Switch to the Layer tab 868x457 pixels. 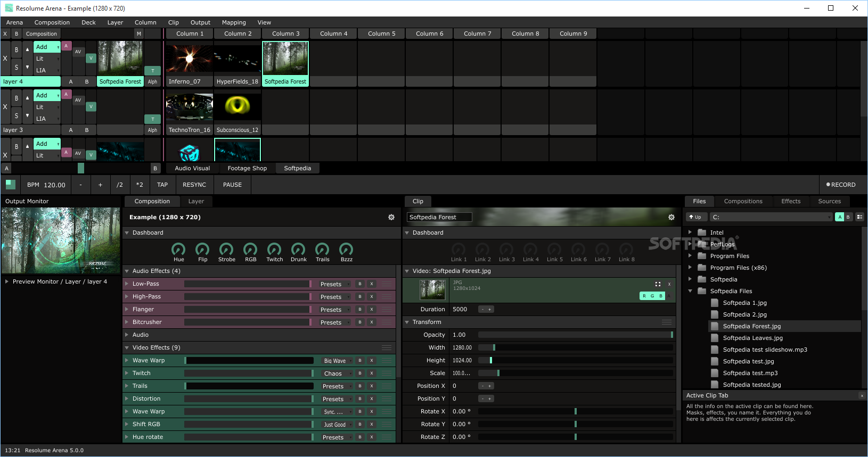click(196, 201)
